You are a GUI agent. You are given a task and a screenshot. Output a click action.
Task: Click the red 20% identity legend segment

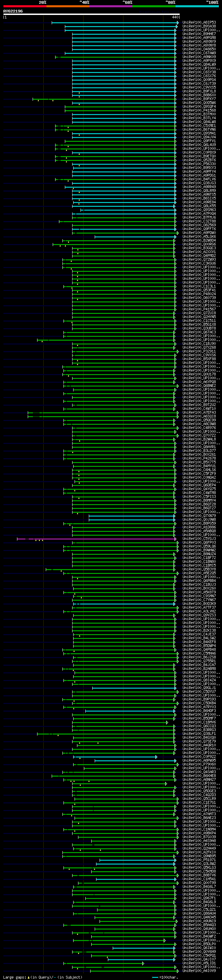tap(25, 6)
